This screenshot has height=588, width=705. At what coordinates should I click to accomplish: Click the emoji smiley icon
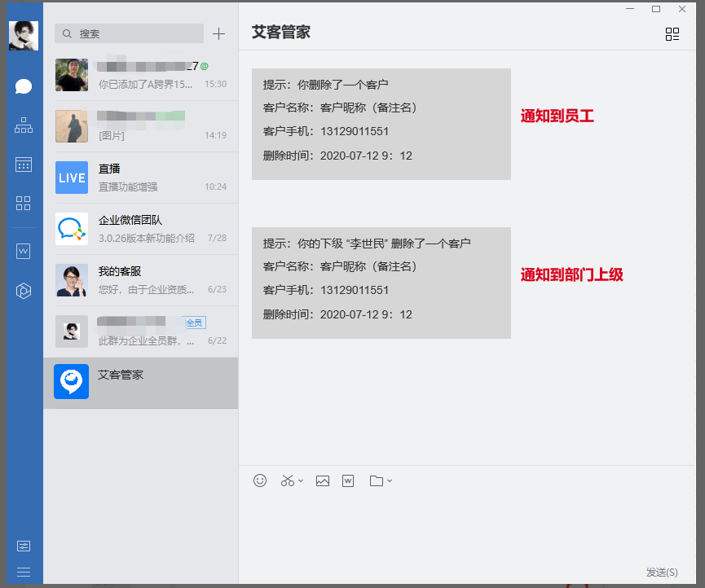(260, 480)
